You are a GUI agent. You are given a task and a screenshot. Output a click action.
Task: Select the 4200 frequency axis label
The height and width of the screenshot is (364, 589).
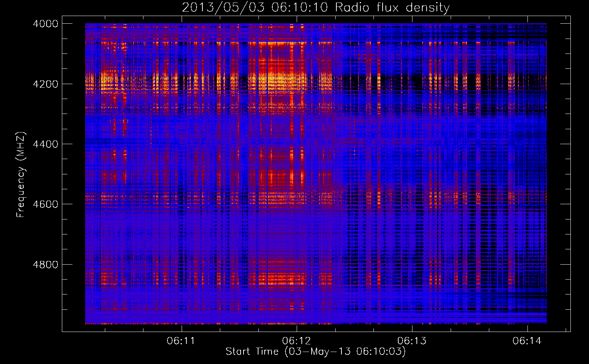[x=45, y=84]
